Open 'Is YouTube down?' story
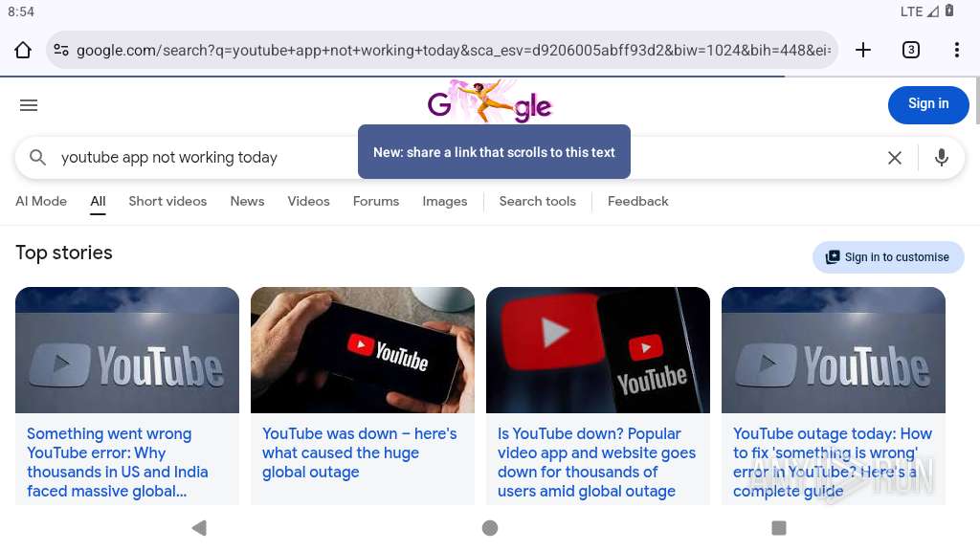980x551 pixels. [596, 462]
